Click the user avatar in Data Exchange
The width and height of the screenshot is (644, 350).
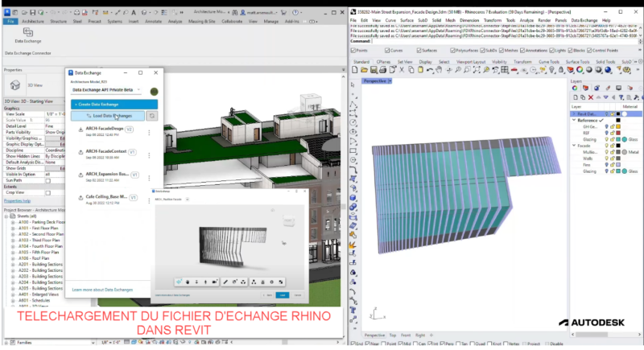pos(153,90)
